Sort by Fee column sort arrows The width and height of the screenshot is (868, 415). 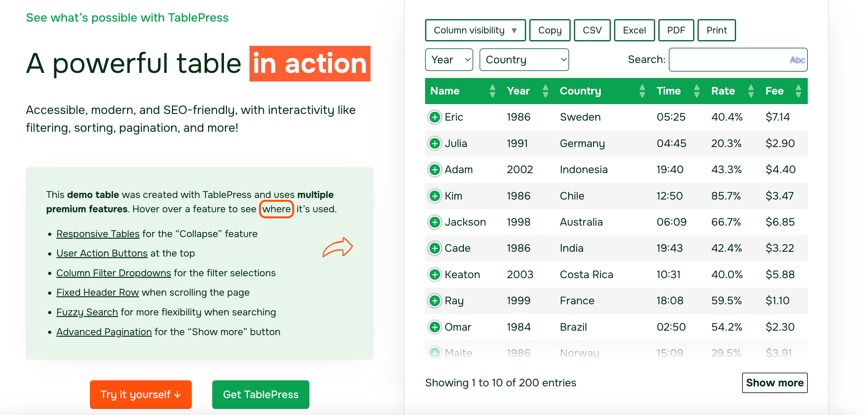click(798, 91)
